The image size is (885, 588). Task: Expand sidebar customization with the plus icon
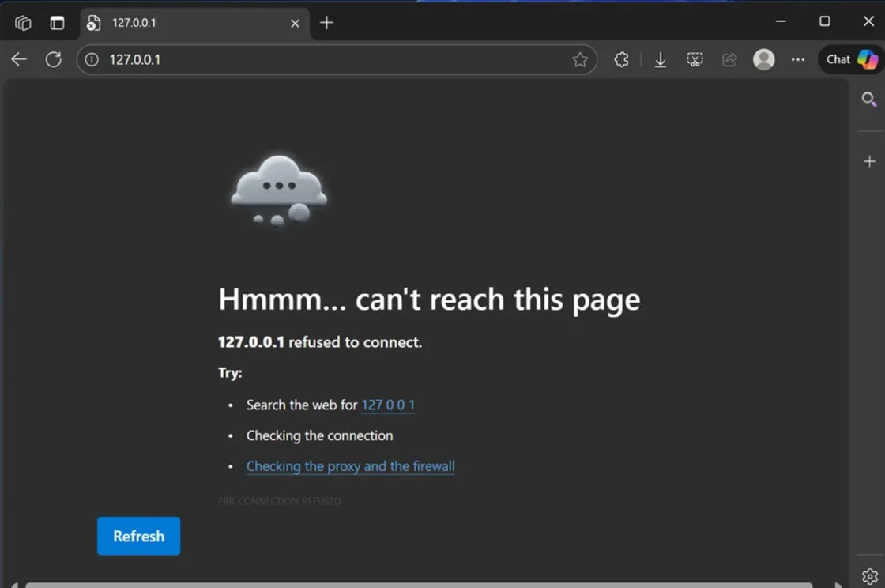point(868,160)
